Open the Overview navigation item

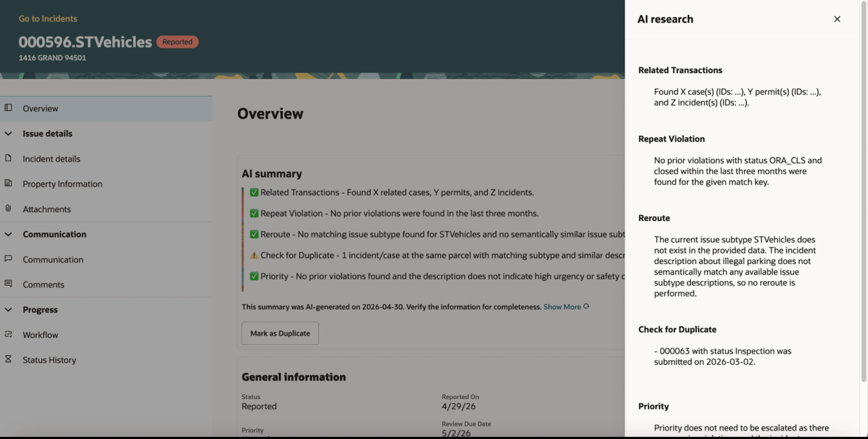[x=106, y=109]
